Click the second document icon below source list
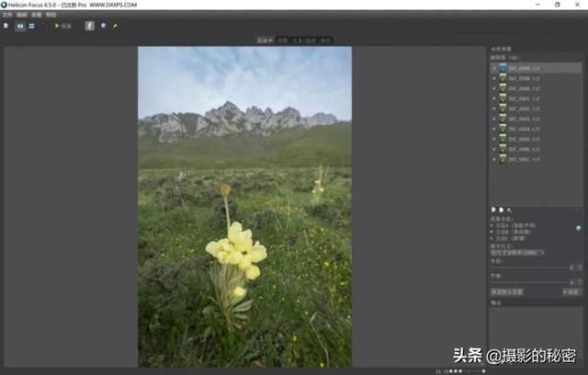Viewport: 588px width, 375px height. pos(501,210)
